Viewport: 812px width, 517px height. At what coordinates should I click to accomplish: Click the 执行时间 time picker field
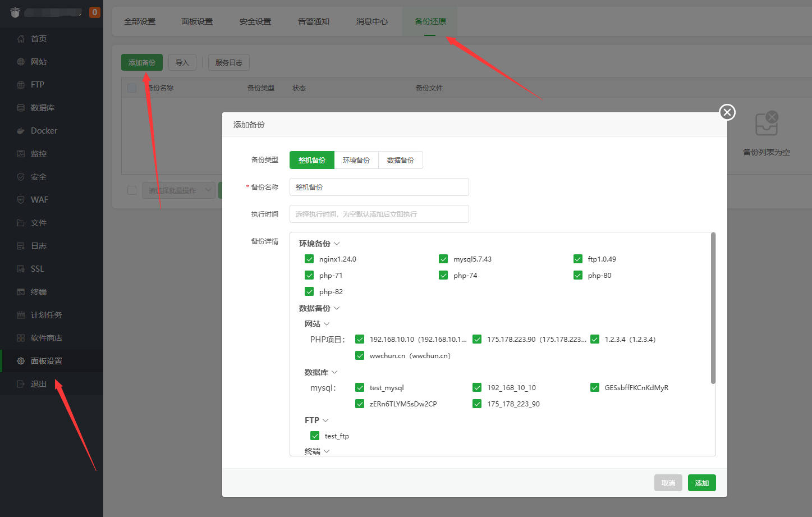pyautogui.click(x=379, y=214)
